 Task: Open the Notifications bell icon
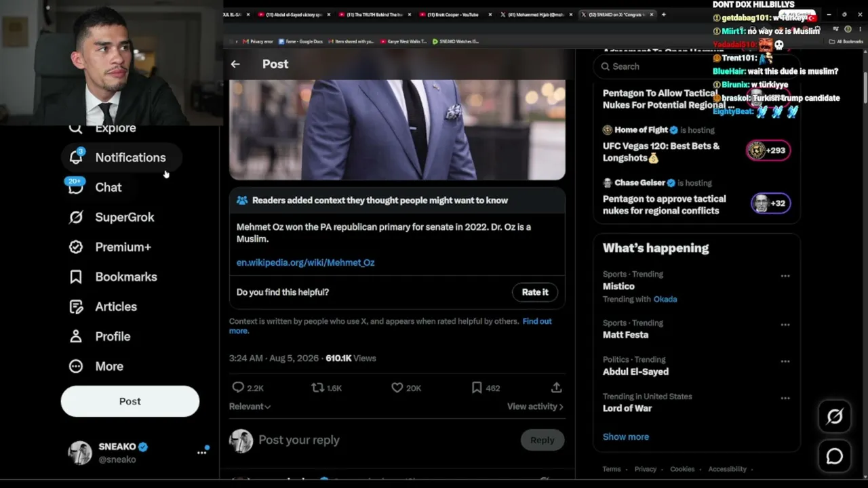[x=76, y=157]
